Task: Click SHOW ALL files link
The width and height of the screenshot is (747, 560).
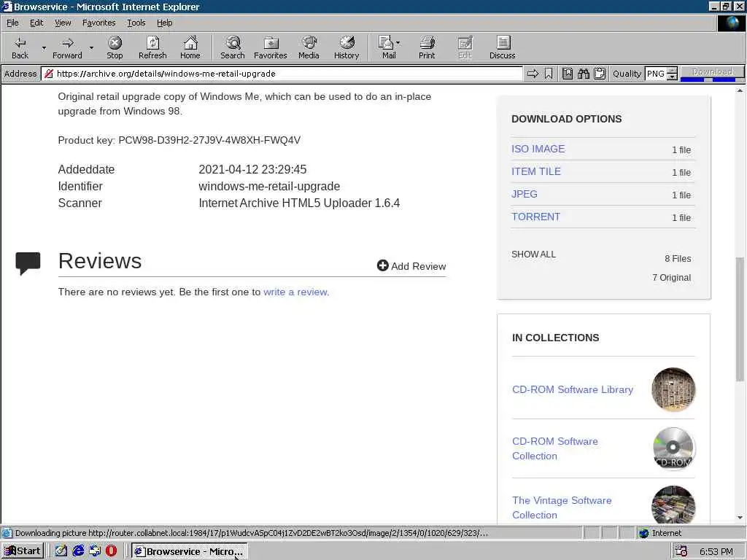Action: tap(533, 254)
